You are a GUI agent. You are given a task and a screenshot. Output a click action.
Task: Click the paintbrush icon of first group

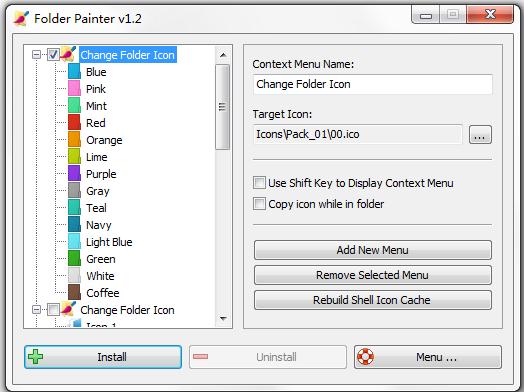point(69,54)
